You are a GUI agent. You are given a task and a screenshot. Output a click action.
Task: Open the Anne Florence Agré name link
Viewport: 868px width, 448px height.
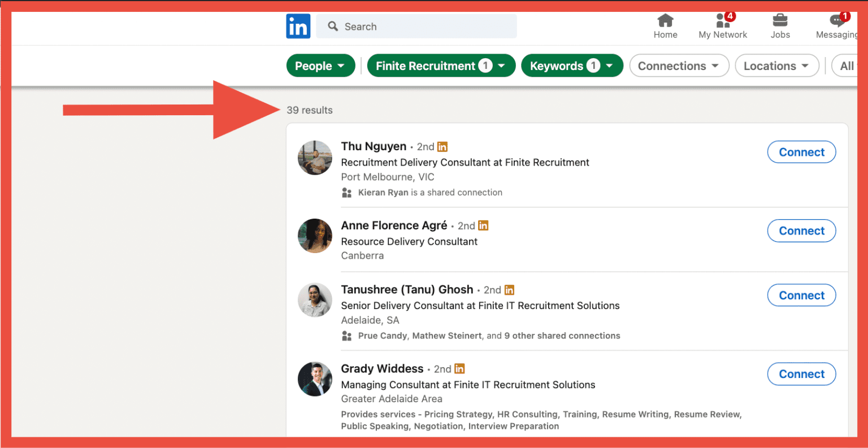click(394, 225)
